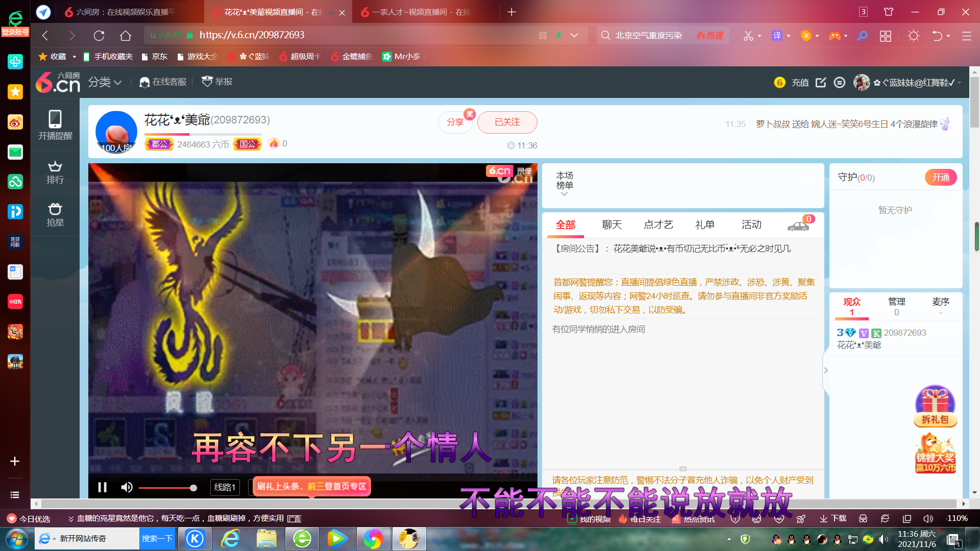Click the 6.cn site logo
Screen dimensions: 980x551
[58, 82]
